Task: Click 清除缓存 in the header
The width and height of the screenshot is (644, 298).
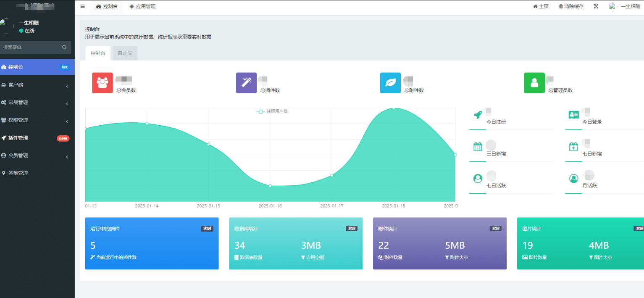Action: point(571,6)
